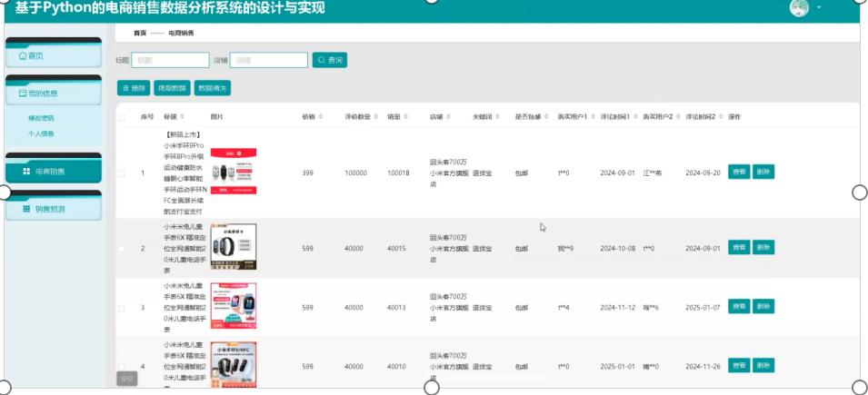Screen dimensions: 868x395
Task: Remove row 3 with its 删除 button
Action: click(763, 306)
